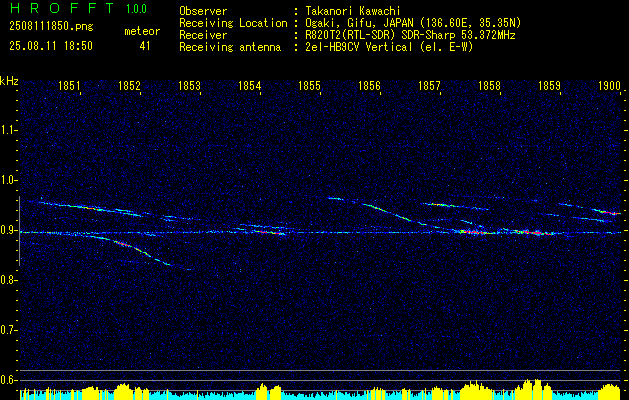The width and height of the screenshot is (629, 400).
Task: Click the Receiving antenna label
Action: (230, 47)
